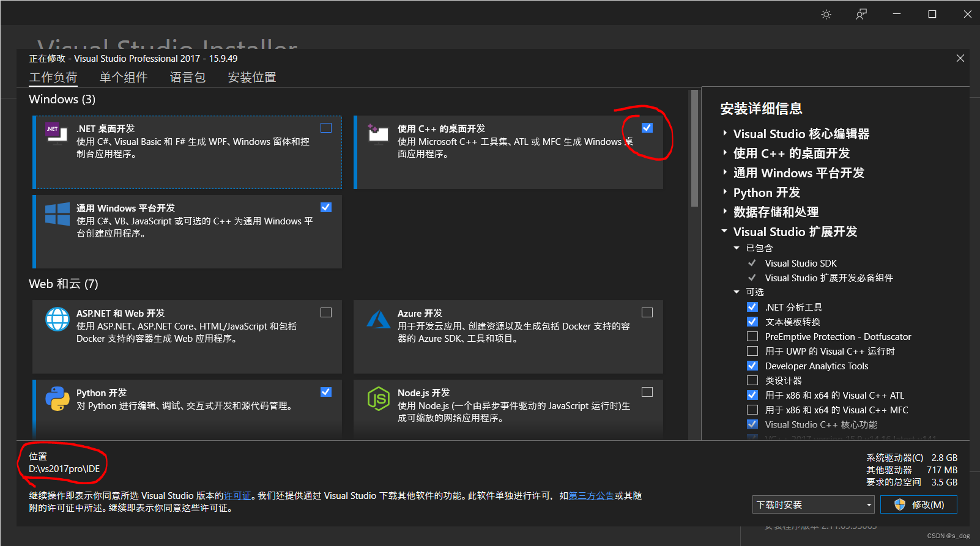Click the Web 和云 (7) heading
Image resolution: width=980 pixels, height=546 pixels.
click(x=64, y=284)
